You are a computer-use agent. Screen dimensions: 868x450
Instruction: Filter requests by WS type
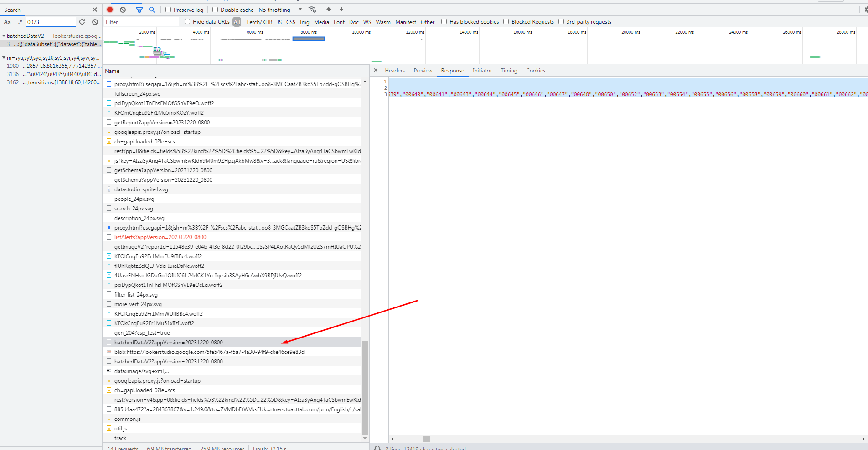click(x=367, y=22)
